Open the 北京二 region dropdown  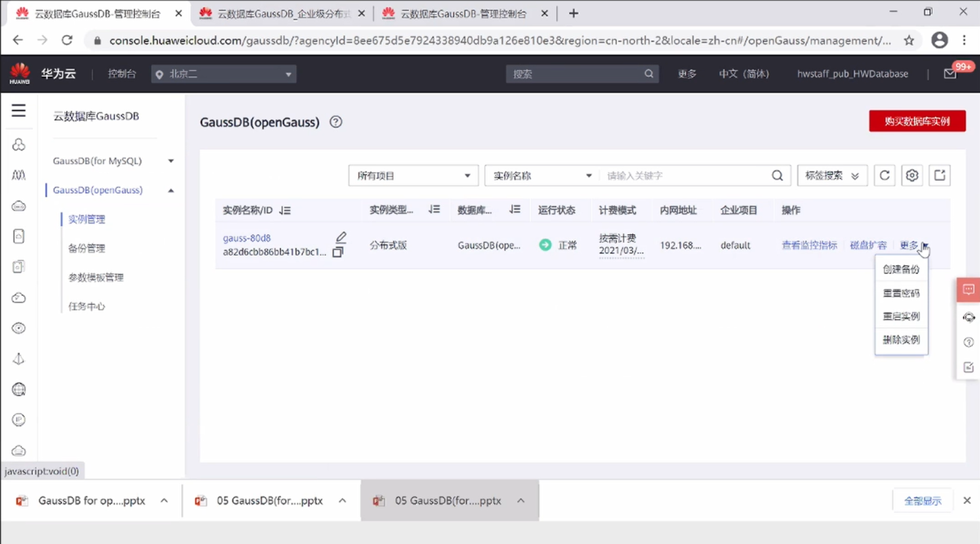224,74
